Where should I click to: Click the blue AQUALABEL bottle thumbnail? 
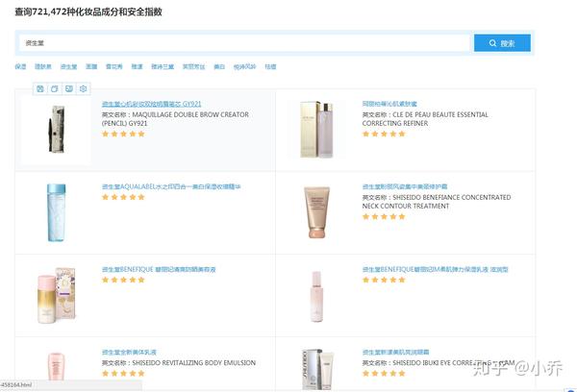click(x=57, y=212)
